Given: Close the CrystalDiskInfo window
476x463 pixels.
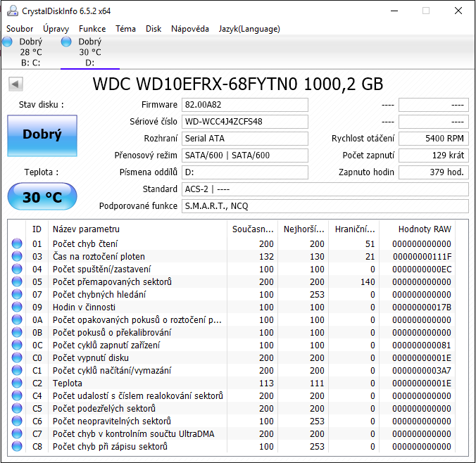Looking at the screenshot, I should [458, 11].
